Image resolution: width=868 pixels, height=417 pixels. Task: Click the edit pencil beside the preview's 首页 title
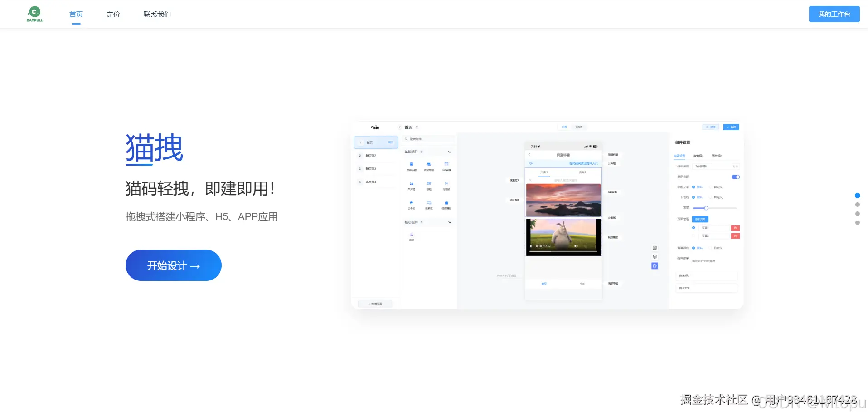point(417,127)
